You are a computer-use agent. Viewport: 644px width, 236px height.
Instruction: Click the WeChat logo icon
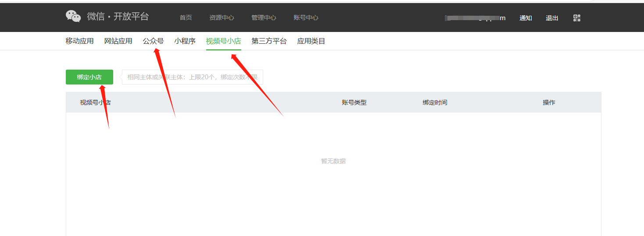click(73, 16)
